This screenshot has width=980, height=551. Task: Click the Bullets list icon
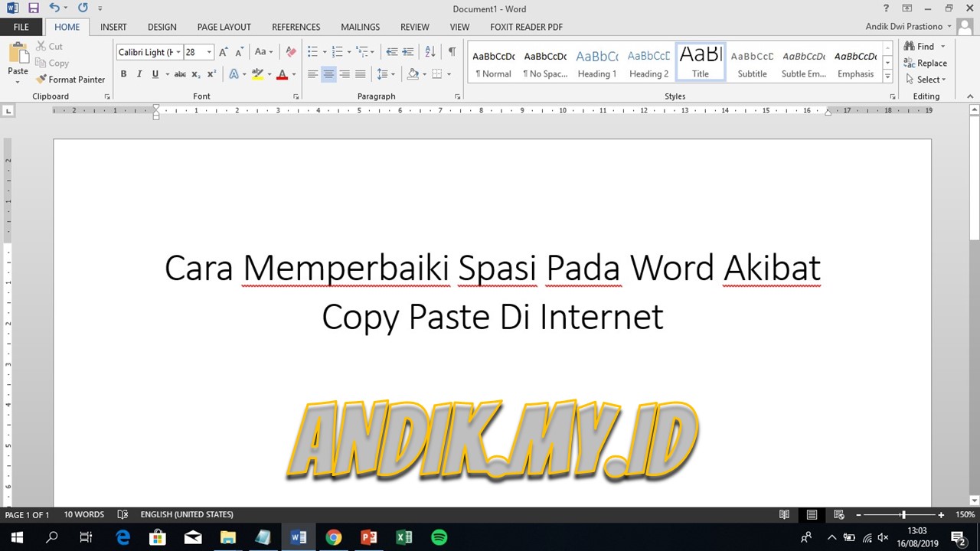pyautogui.click(x=312, y=52)
